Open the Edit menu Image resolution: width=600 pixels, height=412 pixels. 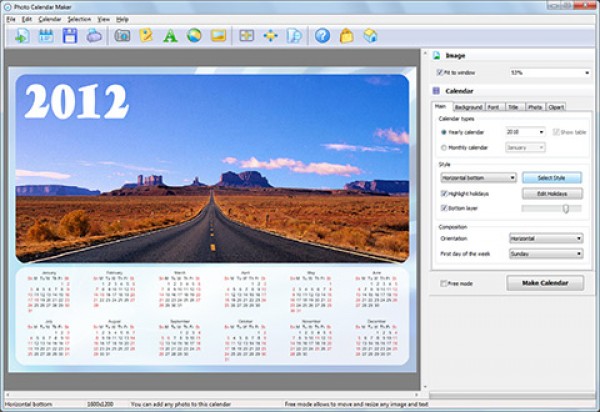point(27,19)
